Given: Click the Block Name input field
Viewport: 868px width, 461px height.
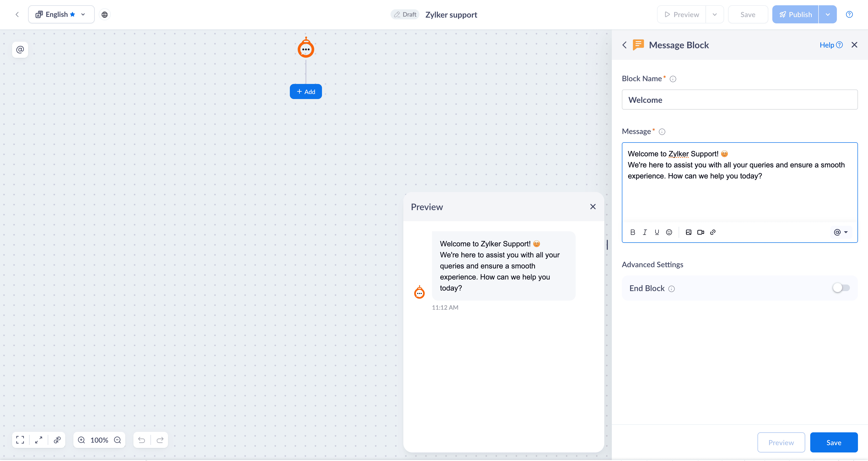Looking at the screenshot, I should [x=739, y=100].
